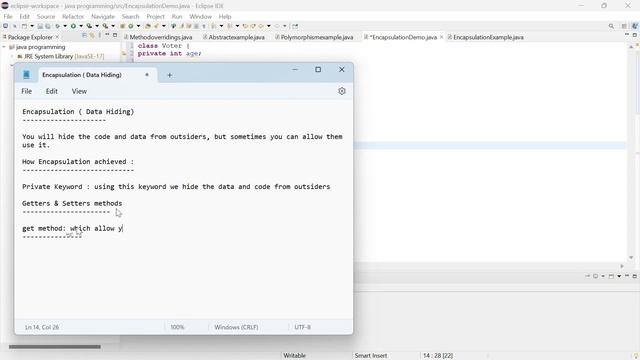Click the magnifier quick access search icon
This screenshot has width=640, height=360.
coord(611,26)
